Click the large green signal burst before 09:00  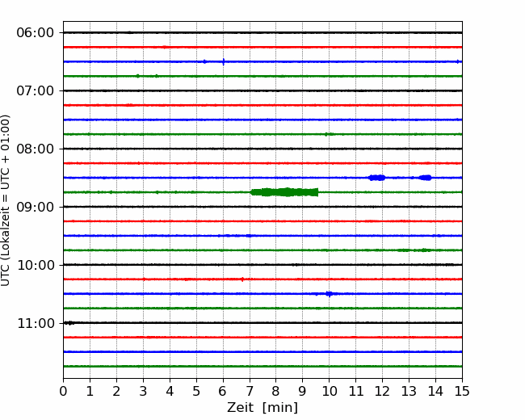tap(284, 192)
